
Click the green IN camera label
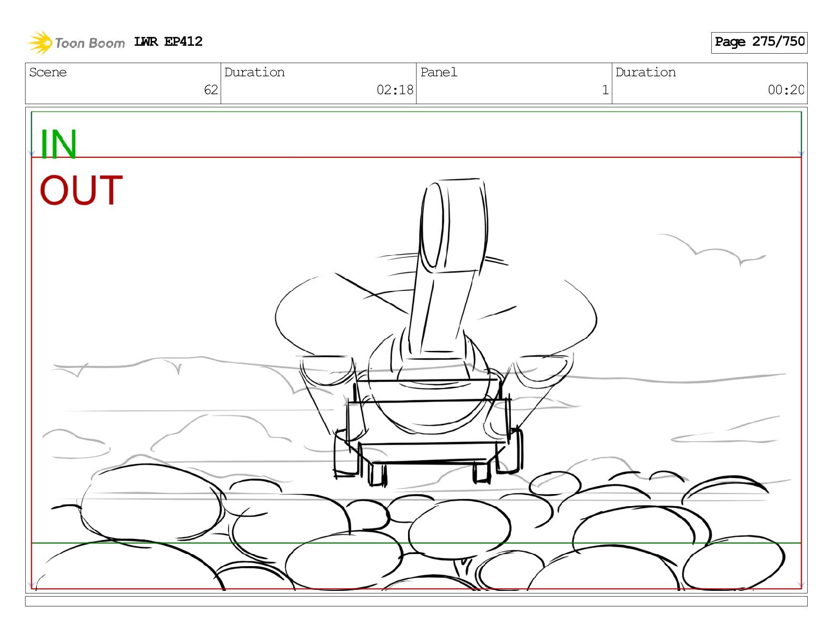[58, 144]
